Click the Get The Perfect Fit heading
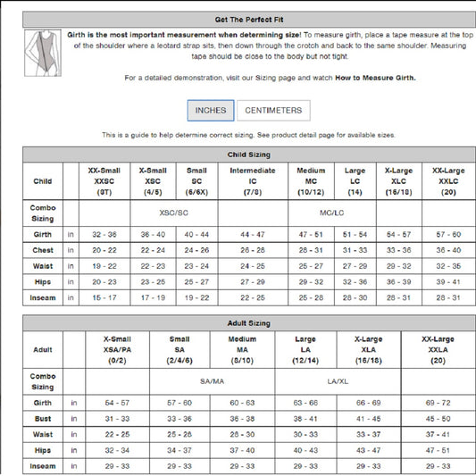 pos(249,20)
